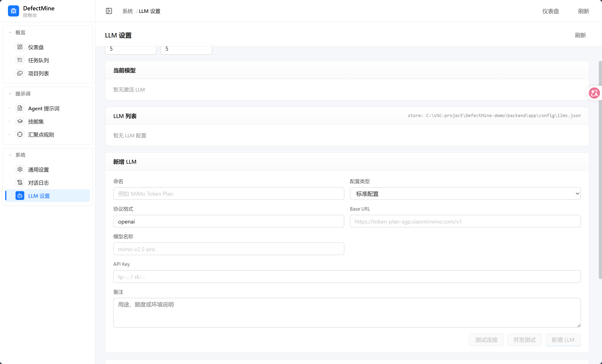This screenshot has height=364, width=602.
Task: Open the 对话日志 log icon
Action: [x=20, y=183]
